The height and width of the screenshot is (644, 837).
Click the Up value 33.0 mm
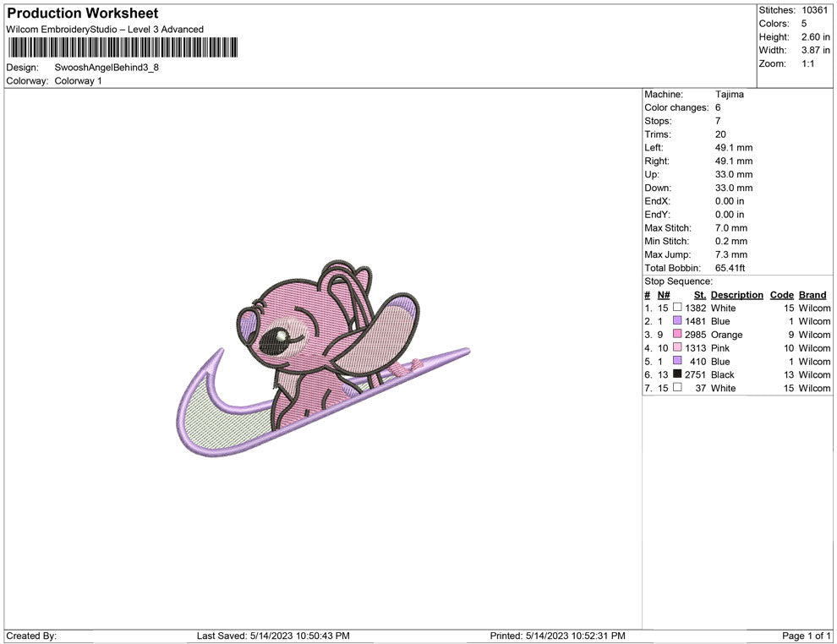click(x=734, y=174)
